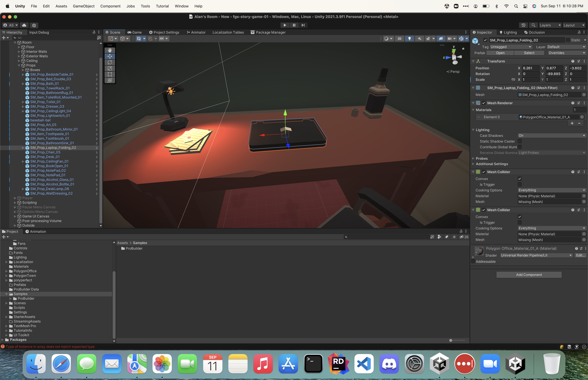This screenshot has width=588, height=380.
Task: Open Unity version control icon
Action: click(34, 25)
